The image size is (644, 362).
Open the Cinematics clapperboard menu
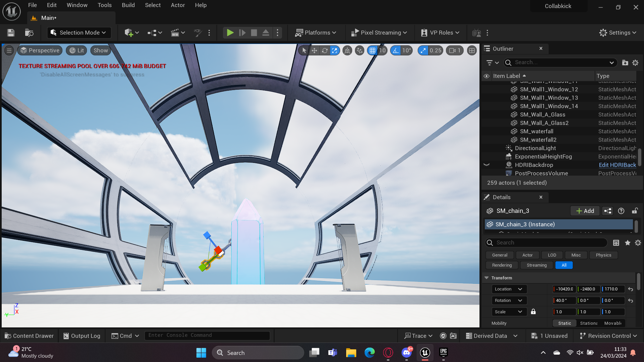pos(178,33)
